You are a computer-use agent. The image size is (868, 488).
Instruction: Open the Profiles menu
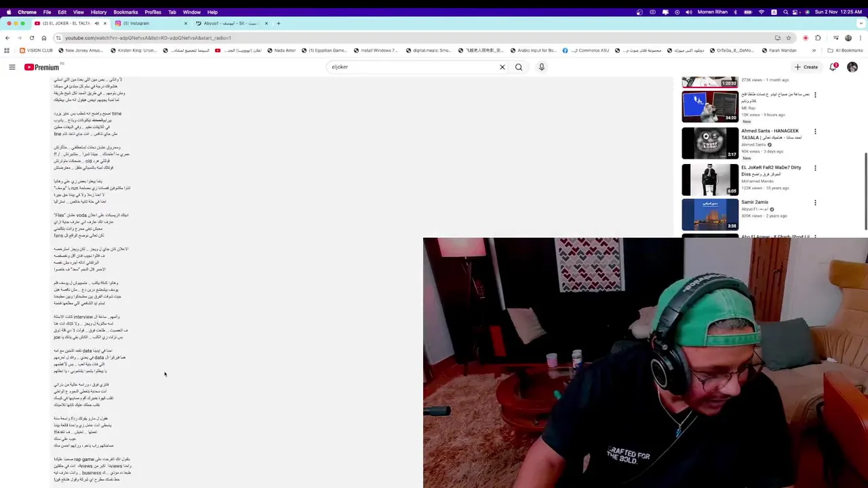click(x=153, y=12)
